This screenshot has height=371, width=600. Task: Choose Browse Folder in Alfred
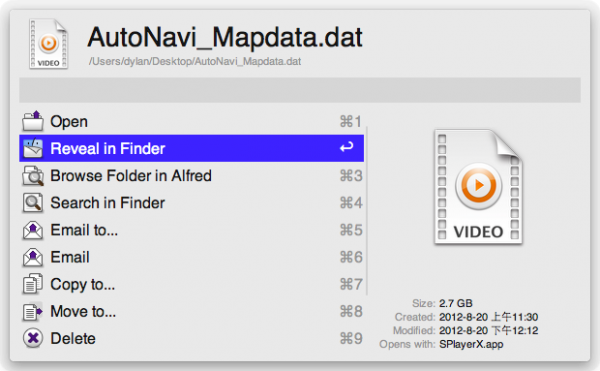pos(191,176)
